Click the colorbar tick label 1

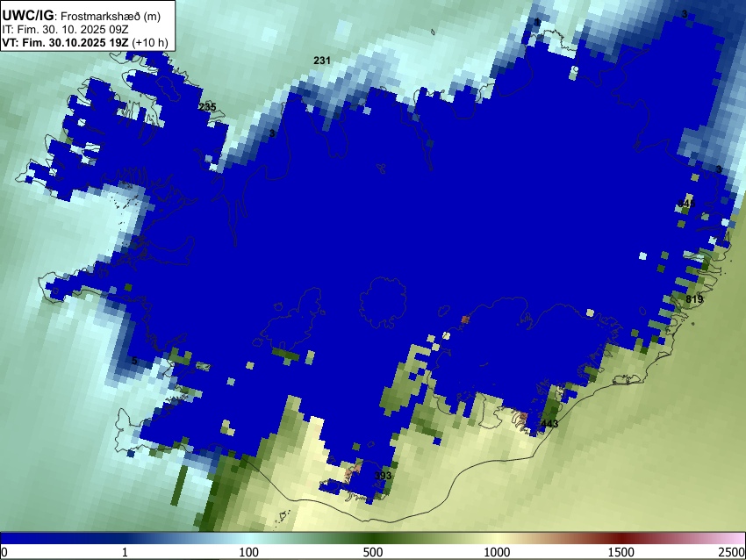125,552
